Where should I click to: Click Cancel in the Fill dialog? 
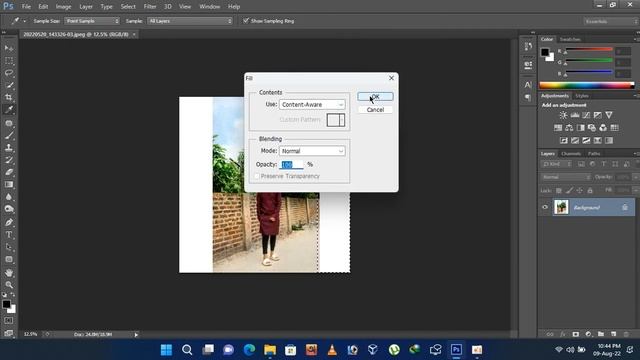pyautogui.click(x=376, y=110)
